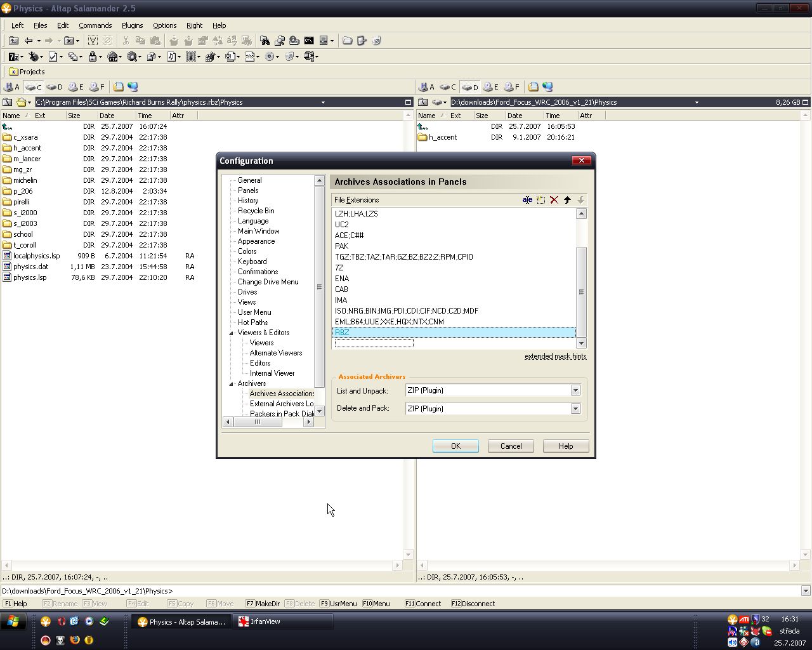The width and height of the screenshot is (812, 650).
Task: Click OK in the Configuration dialog
Action: point(455,446)
